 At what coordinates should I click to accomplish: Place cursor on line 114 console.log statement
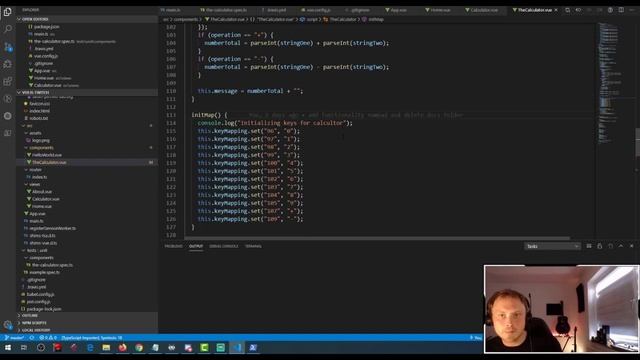(x=275, y=123)
